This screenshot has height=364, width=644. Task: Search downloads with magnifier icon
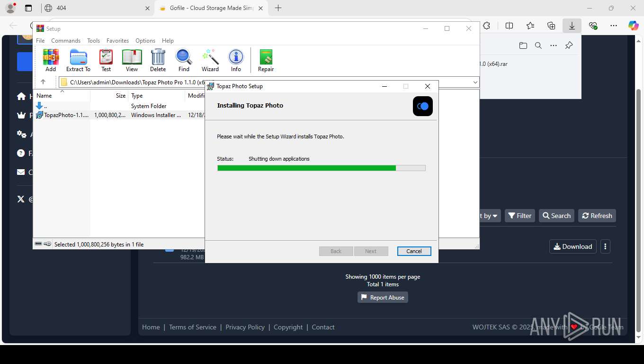(538, 45)
